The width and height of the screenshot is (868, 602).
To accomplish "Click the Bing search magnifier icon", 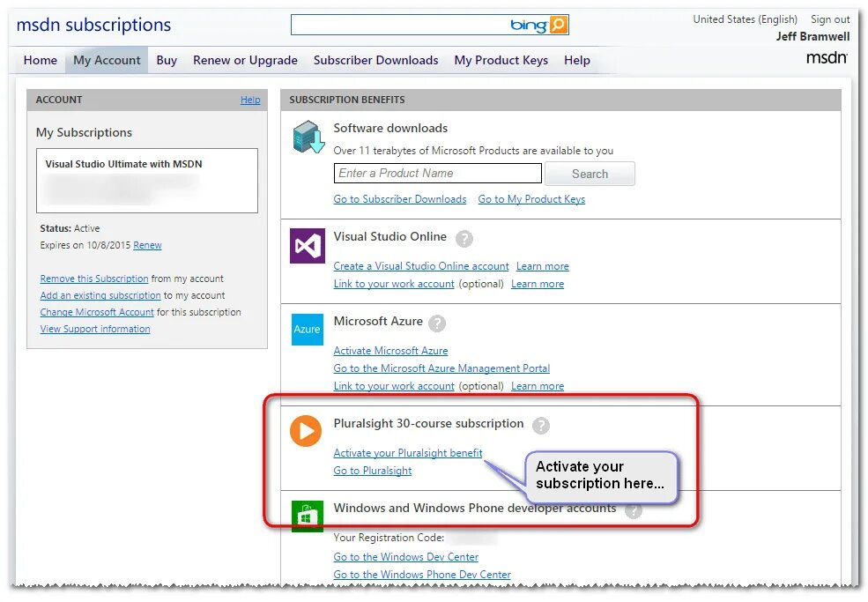I will click(559, 25).
